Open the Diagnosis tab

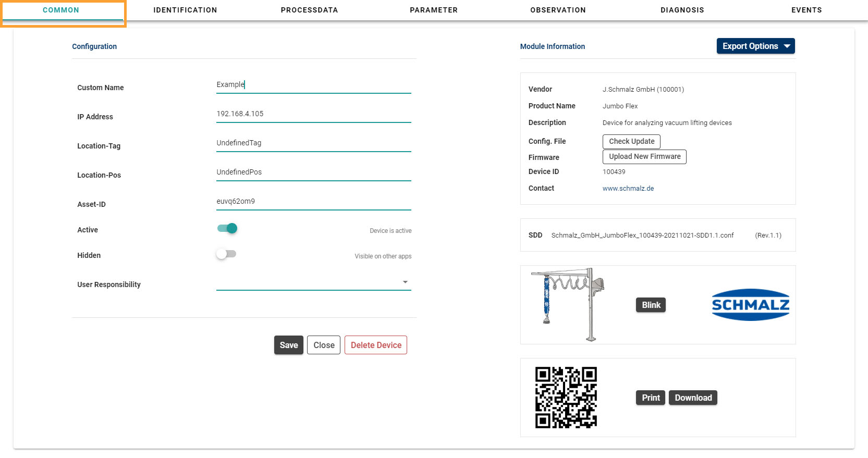682,10
